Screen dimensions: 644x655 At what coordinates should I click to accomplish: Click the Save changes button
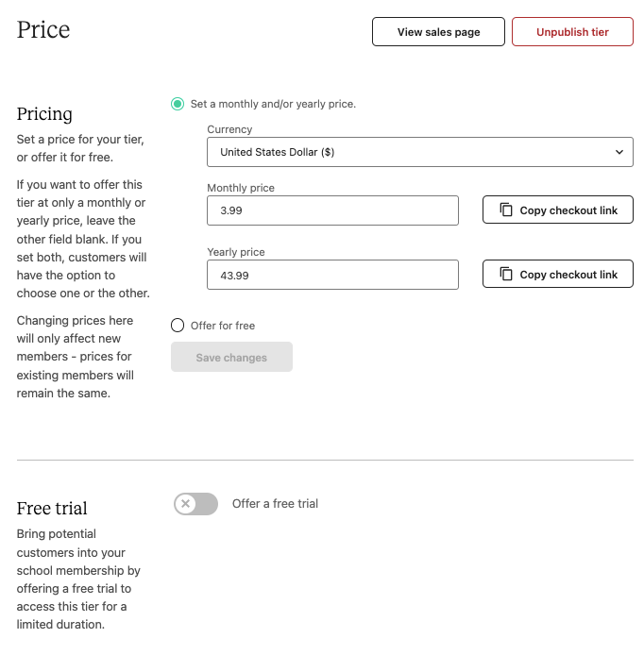point(231,357)
